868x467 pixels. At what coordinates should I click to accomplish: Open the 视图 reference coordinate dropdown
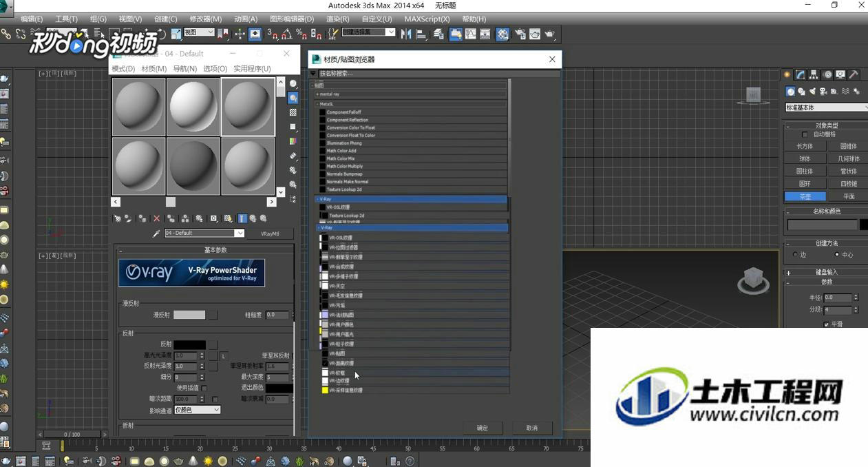pyautogui.click(x=200, y=32)
